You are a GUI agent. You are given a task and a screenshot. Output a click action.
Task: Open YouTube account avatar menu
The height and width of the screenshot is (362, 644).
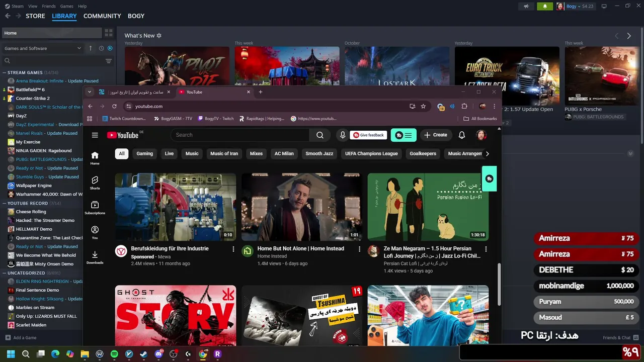pyautogui.click(x=481, y=135)
